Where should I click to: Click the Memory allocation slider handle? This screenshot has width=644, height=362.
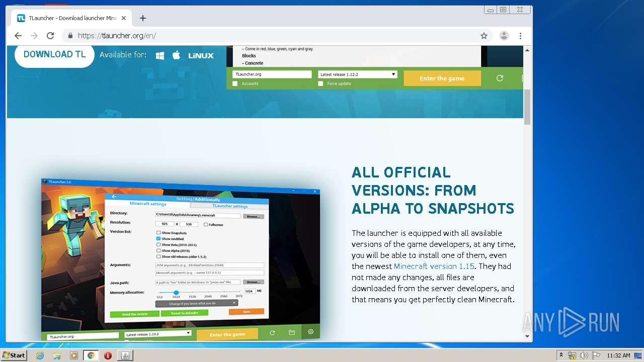pyautogui.click(x=176, y=293)
